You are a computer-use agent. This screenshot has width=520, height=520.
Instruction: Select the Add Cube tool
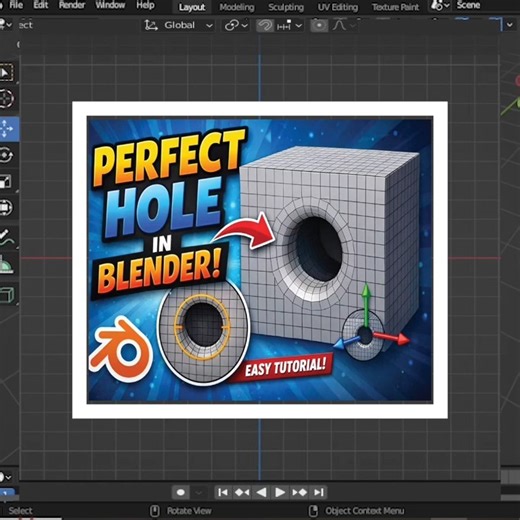point(7,295)
